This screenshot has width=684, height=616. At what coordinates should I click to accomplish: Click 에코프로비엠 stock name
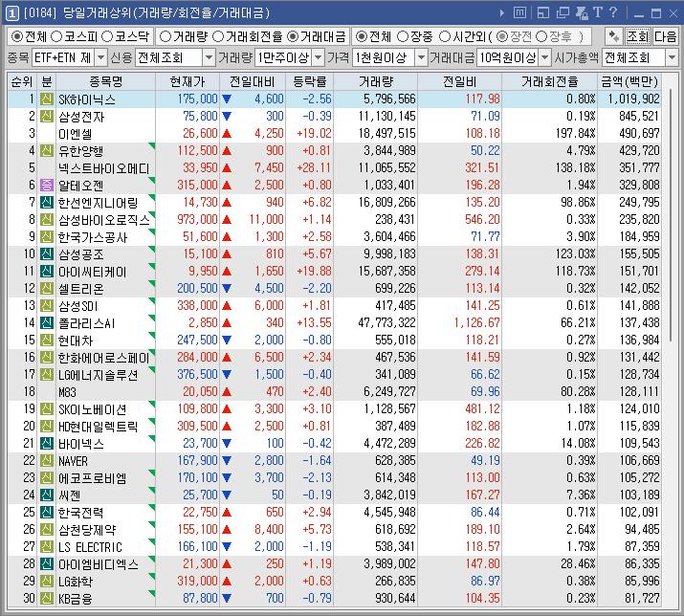pos(93,478)
